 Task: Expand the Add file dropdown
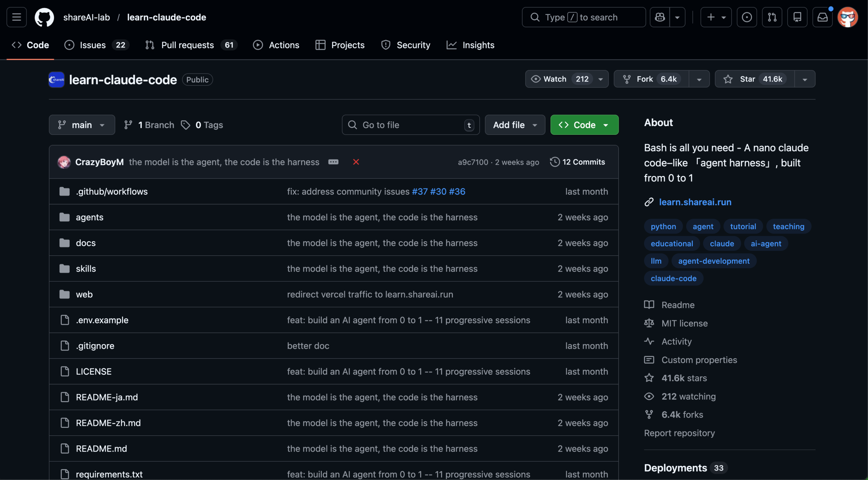pyautogui.click(x=515, y=125)
